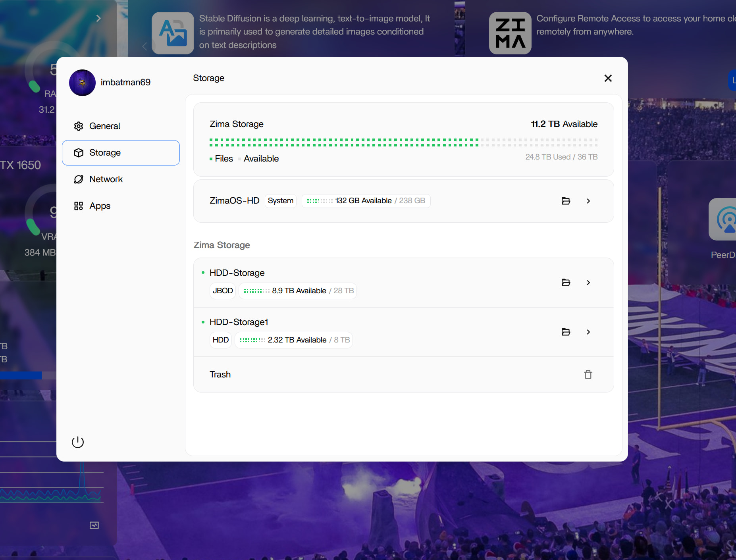736x560 pixels.
Task: Click the HDD-Storage1 drive name
Action: (x=239, y=322)
